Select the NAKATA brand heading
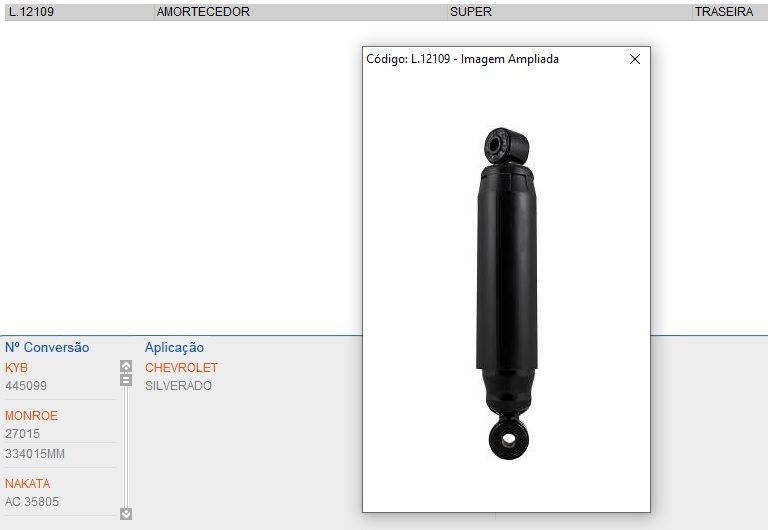 tap(27, 484)
